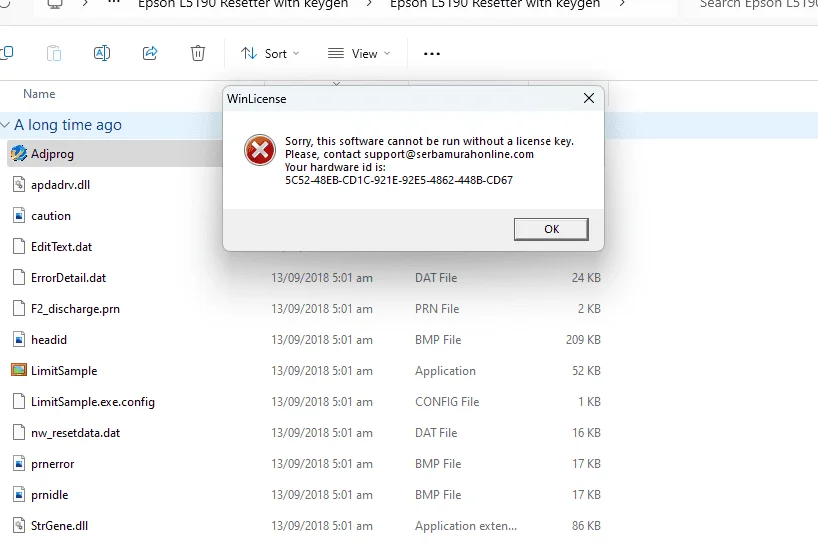Click the Rename toolbar icon

tap(102, 53)
